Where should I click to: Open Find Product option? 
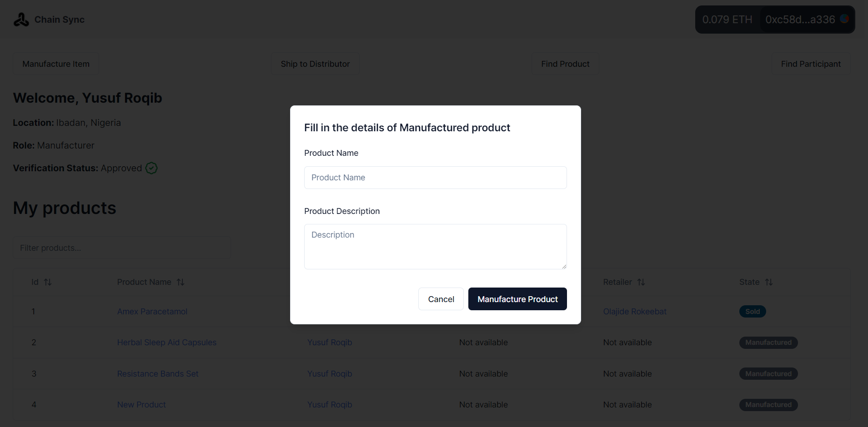tap(565, 64)
